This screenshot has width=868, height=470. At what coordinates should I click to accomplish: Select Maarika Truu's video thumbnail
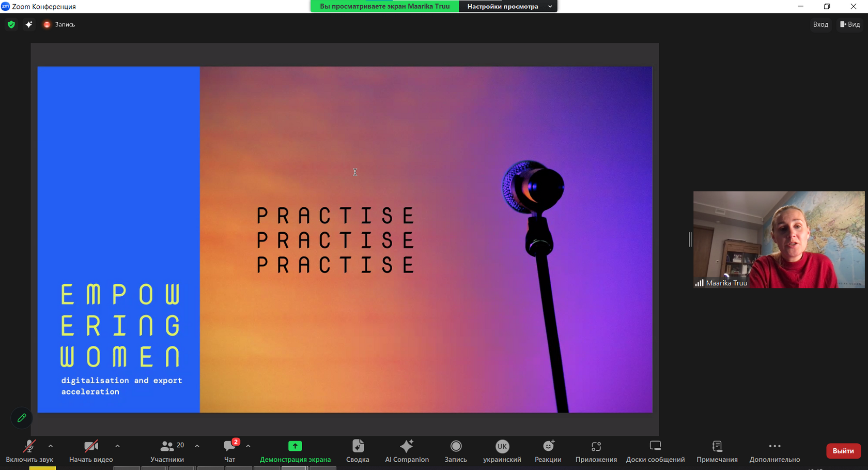point(779,240)
